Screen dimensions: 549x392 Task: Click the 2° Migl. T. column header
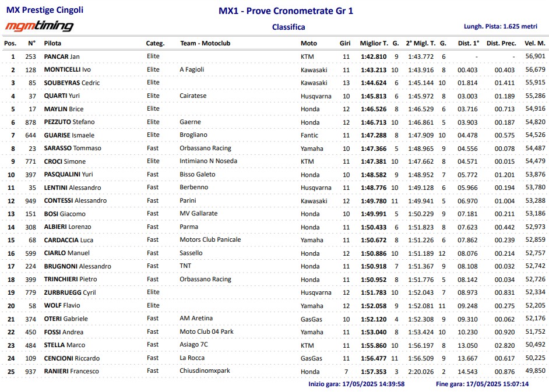[421, 44]
